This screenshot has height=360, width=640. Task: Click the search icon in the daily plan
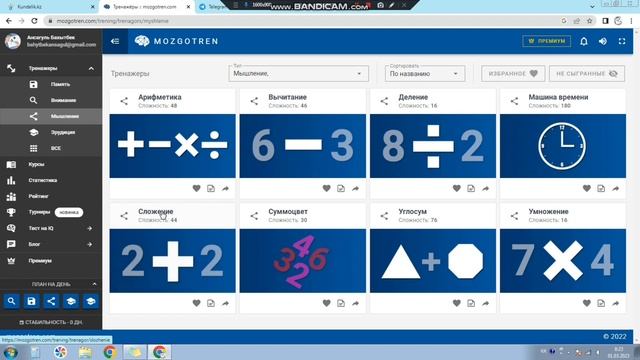click(11, 301)
